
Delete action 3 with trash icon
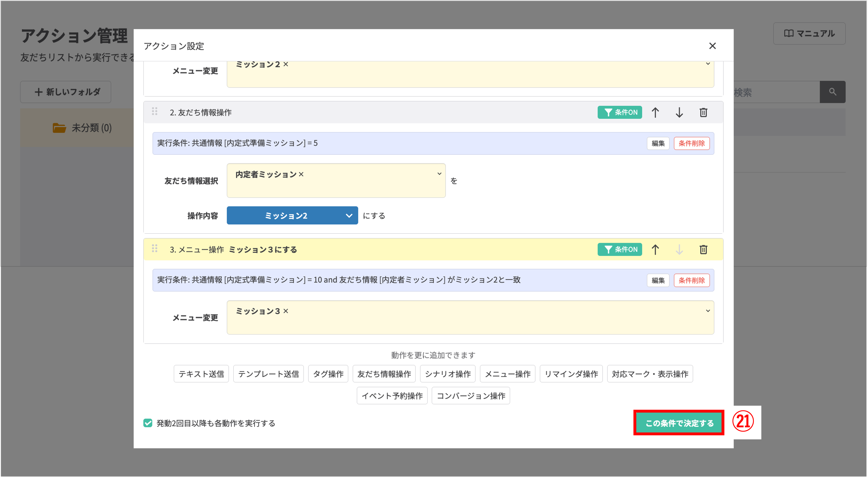[703, 250]
